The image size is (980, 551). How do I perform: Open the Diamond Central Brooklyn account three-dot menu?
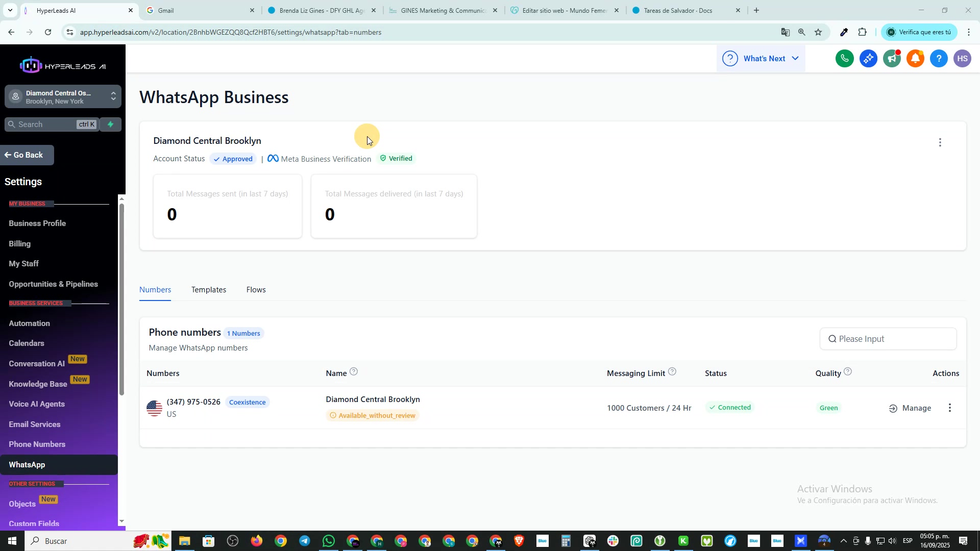click(x=940, y=142)
